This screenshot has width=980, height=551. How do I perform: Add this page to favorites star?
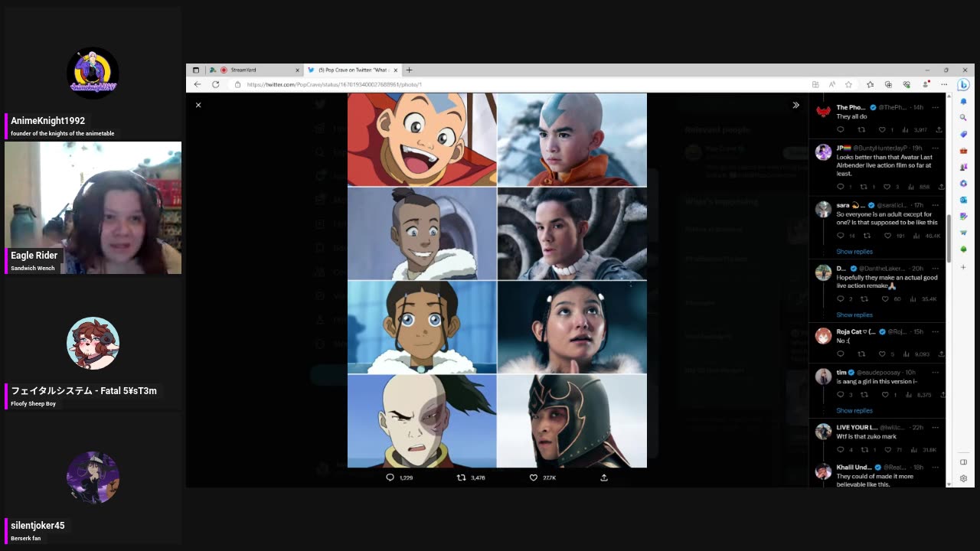(848, 84)
